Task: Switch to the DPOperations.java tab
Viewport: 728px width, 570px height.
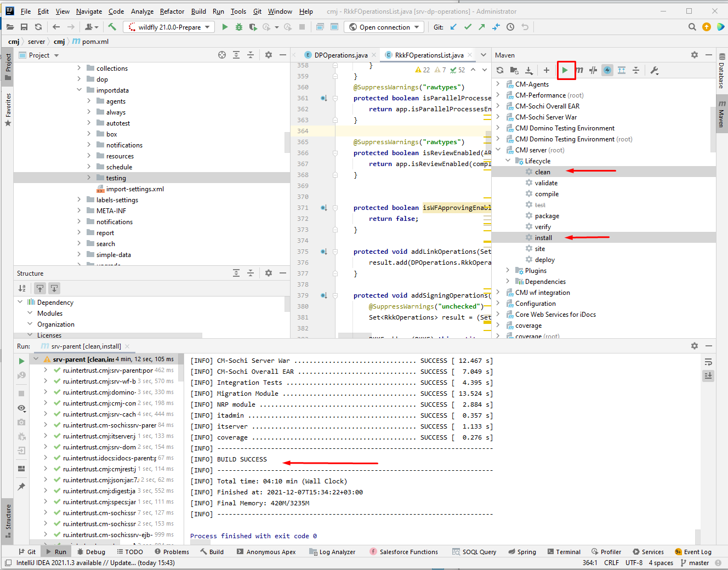Action: [336, 55]
